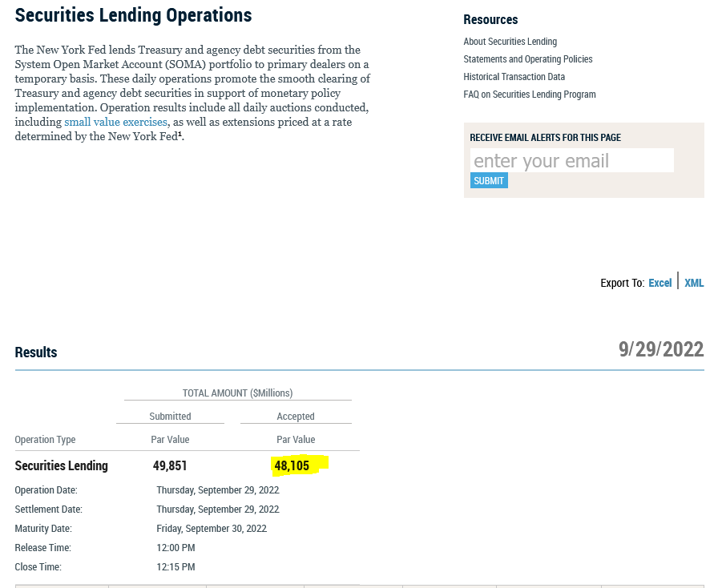Click the SUBMIT email alert button
This screenshot has width=714, height=588.
tap(489, 181)
